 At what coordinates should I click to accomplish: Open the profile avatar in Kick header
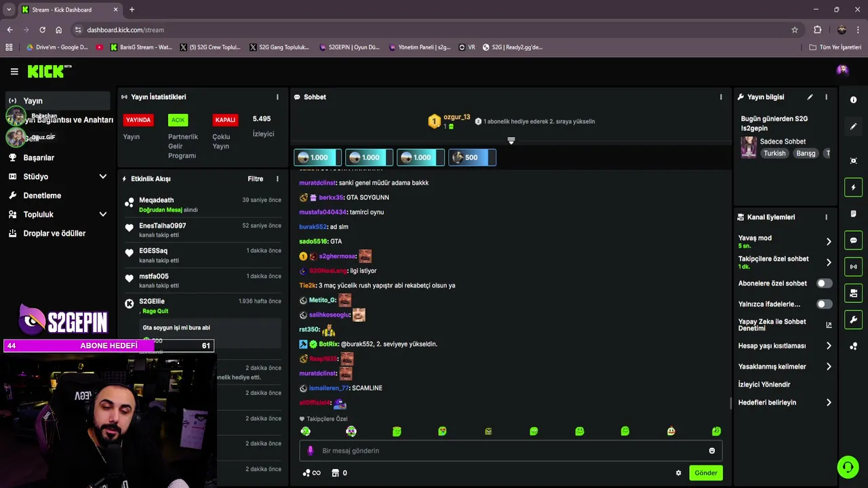[x=842, y=70]
